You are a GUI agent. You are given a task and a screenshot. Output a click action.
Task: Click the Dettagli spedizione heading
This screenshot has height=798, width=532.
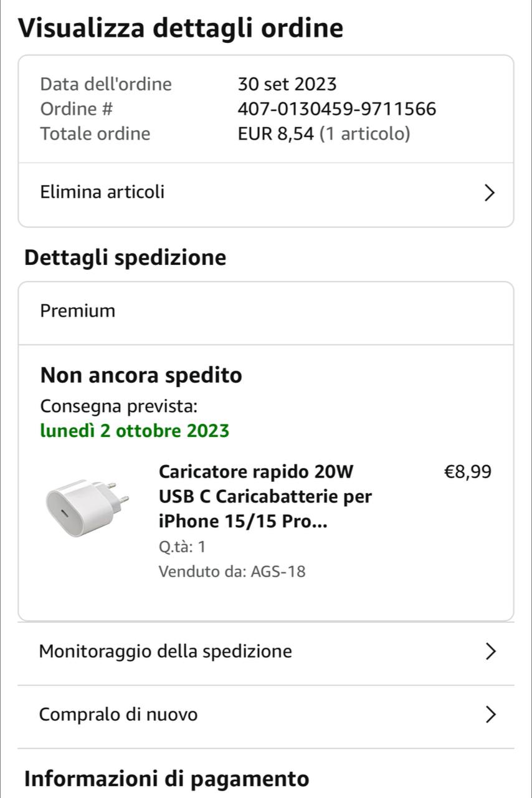click(125, 257)
